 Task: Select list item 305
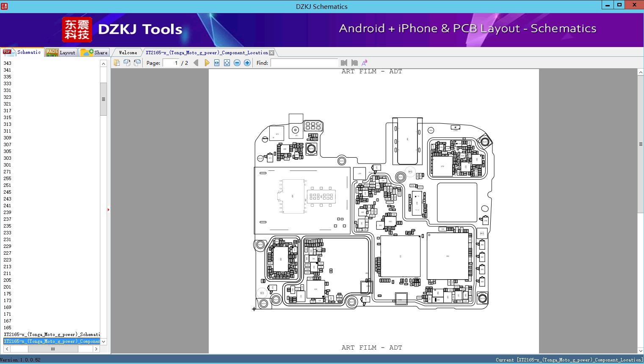point(7,151)
